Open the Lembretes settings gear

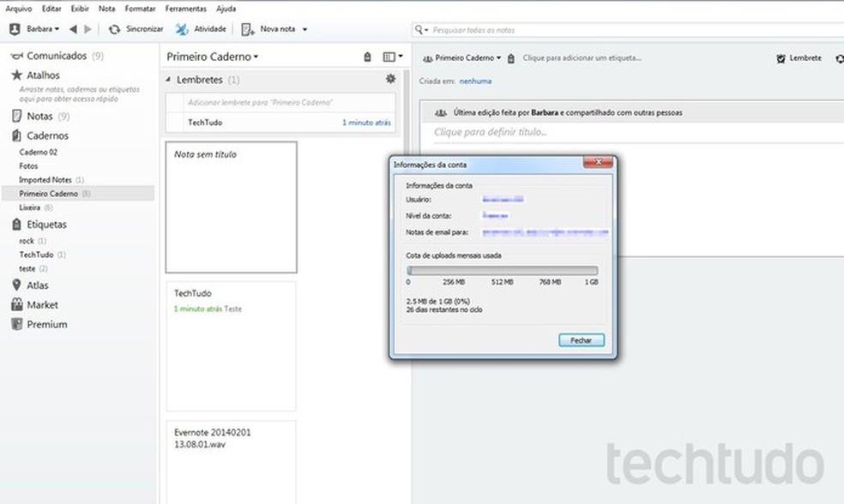pyautogui.click(x=390, y=79)
